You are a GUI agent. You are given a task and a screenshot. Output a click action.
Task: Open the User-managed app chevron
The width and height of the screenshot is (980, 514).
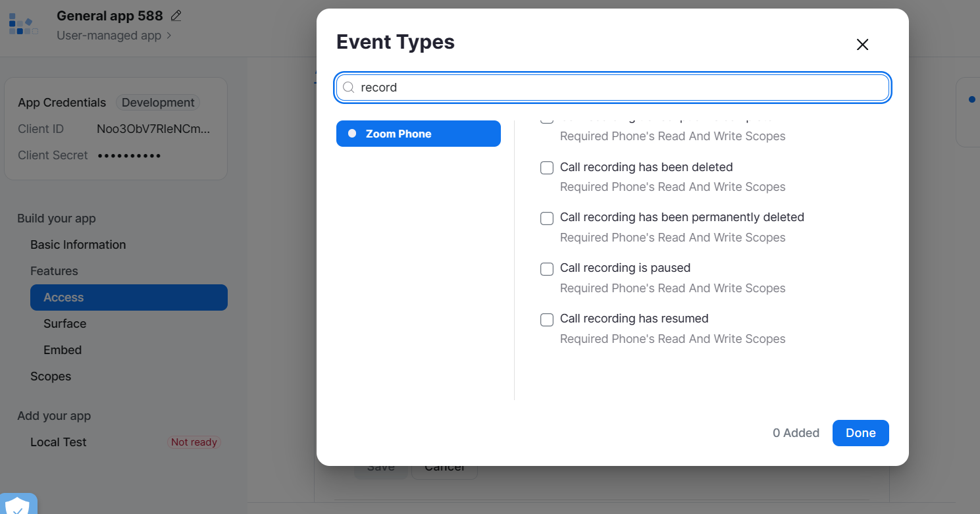click(x=169, y=36)
